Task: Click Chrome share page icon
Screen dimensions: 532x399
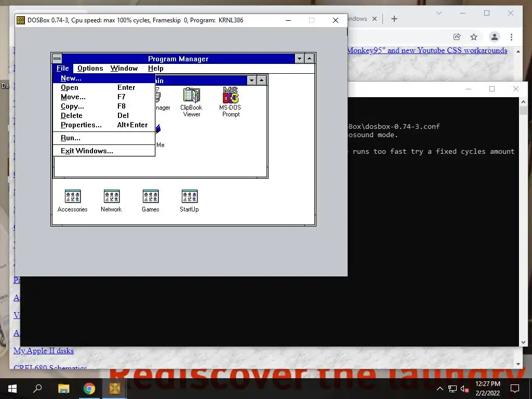Action: coord(457,37)
